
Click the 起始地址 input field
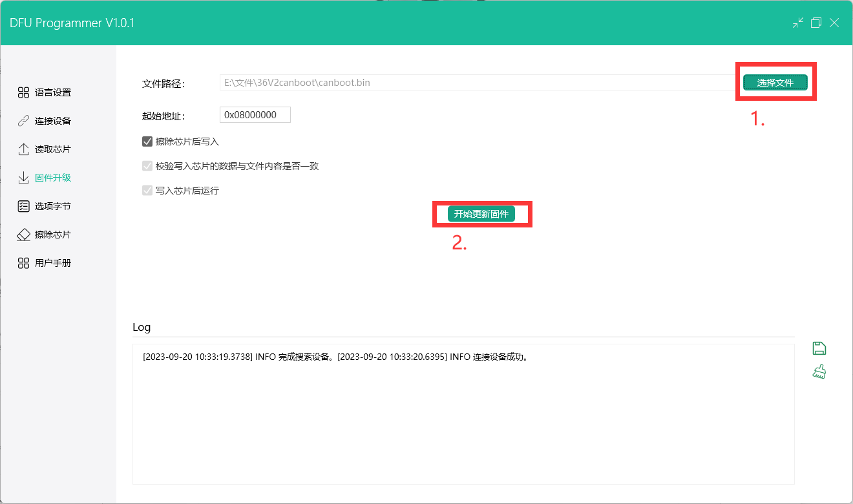coord(255,115)
